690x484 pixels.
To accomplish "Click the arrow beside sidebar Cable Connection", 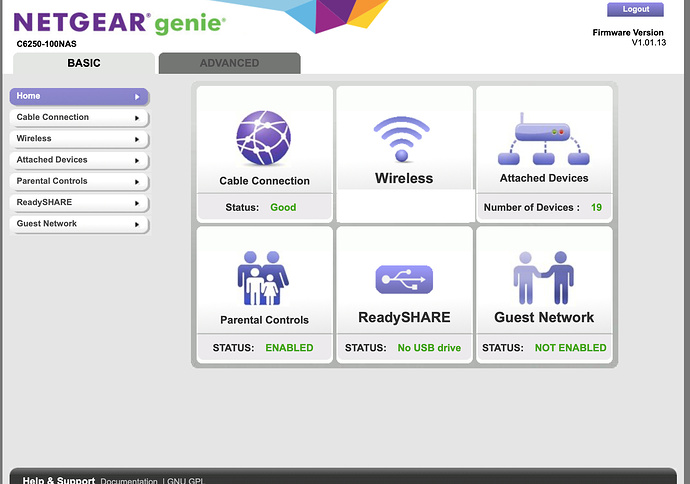I will 137,118.
